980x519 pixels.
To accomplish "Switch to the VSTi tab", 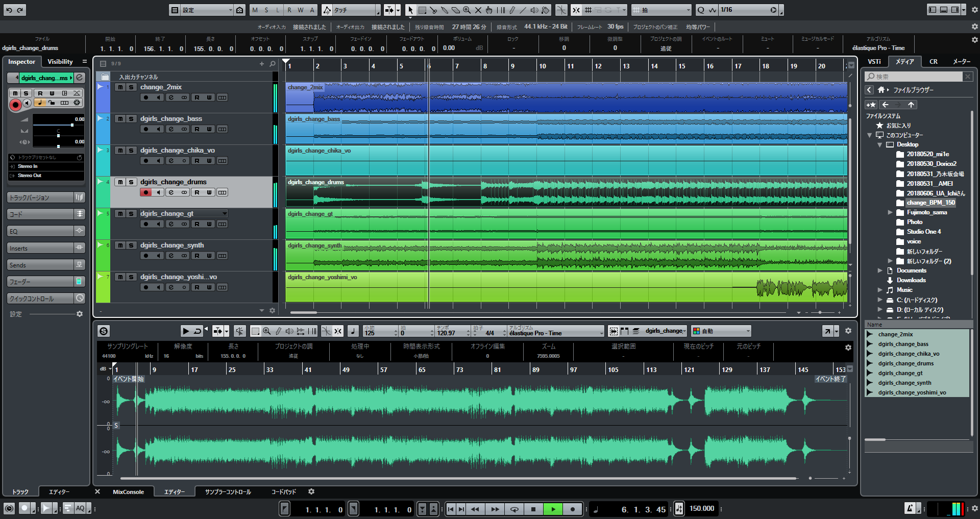I will pos(874,62).
